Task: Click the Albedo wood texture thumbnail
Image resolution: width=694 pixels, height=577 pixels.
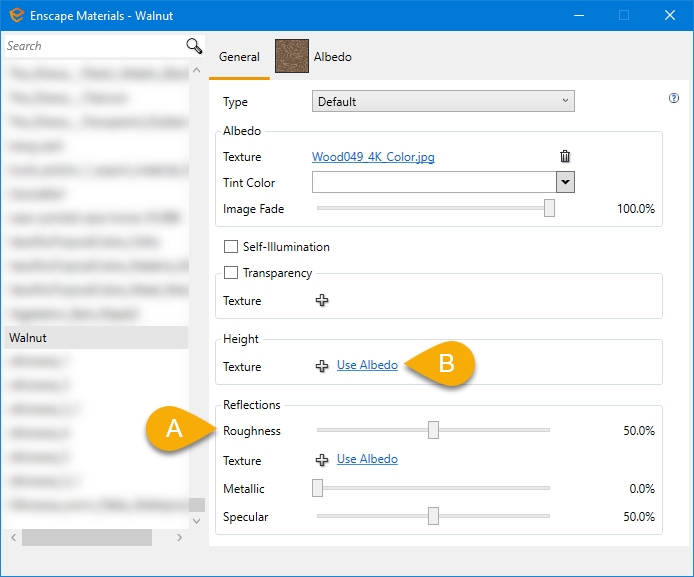Action: click(292, 57)
